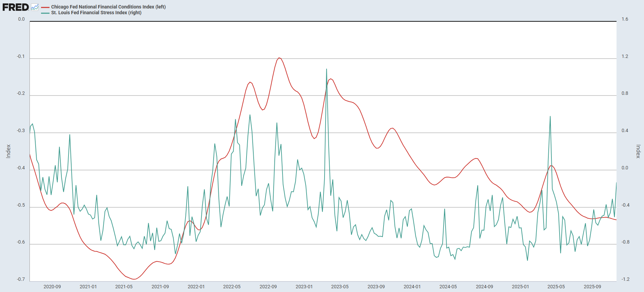This screenshot has width=644, height=292.
Task: Click the 0.0 tick on left axis
Action: [21, 19]
